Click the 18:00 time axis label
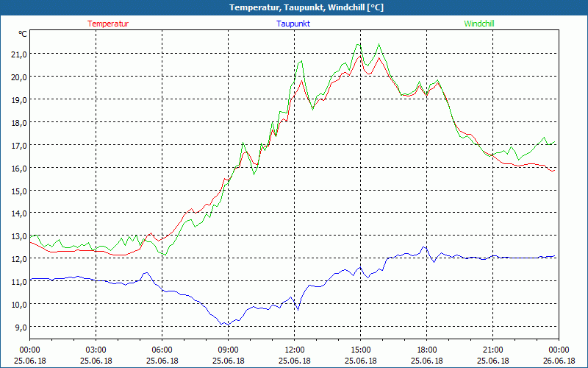Viewport: 588px width, 368px height. tap(427, 350)
